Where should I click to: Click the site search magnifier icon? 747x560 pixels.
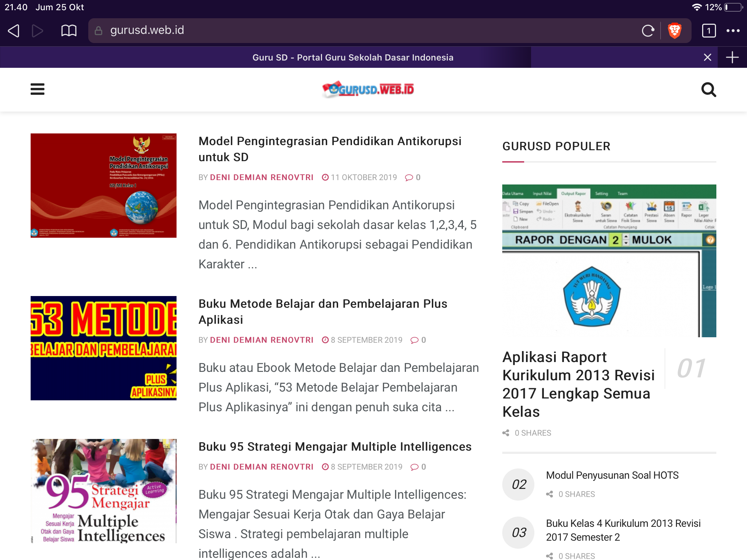(708, 90)
